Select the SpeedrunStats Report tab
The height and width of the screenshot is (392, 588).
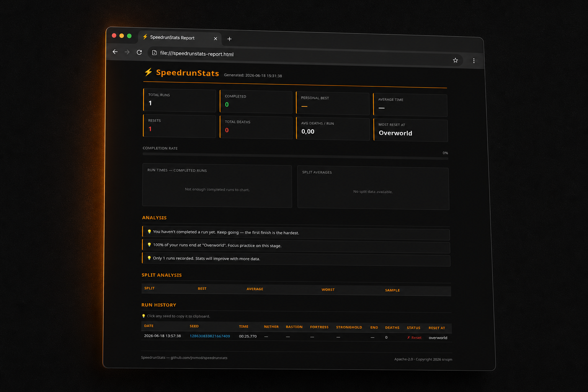(x=179, y=38)
